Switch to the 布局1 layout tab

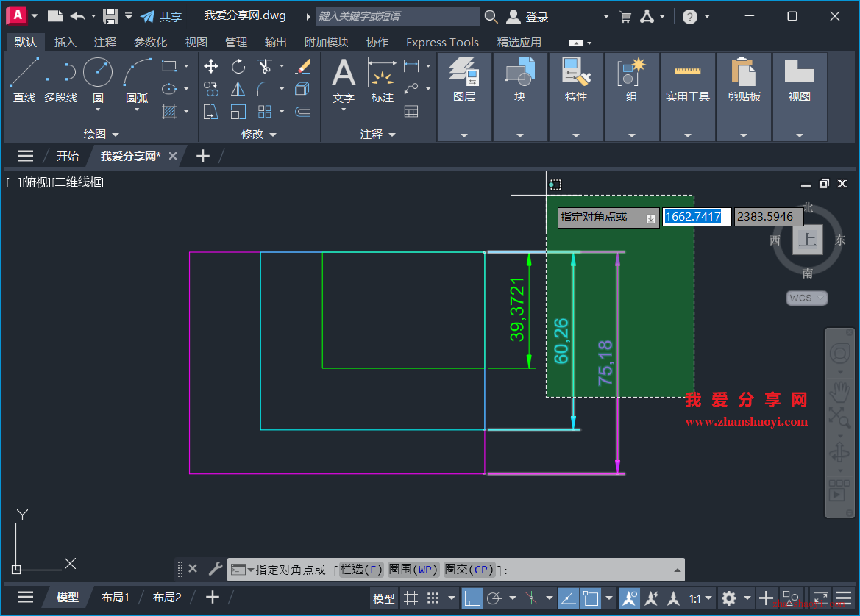tap(116, 598)
